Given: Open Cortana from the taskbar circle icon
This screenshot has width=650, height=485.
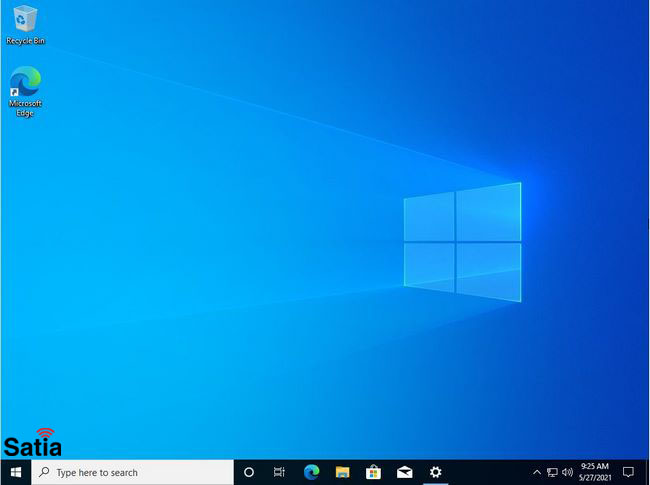Looking at the screenshot, I should pyautogui.click(x=249, y=472).
